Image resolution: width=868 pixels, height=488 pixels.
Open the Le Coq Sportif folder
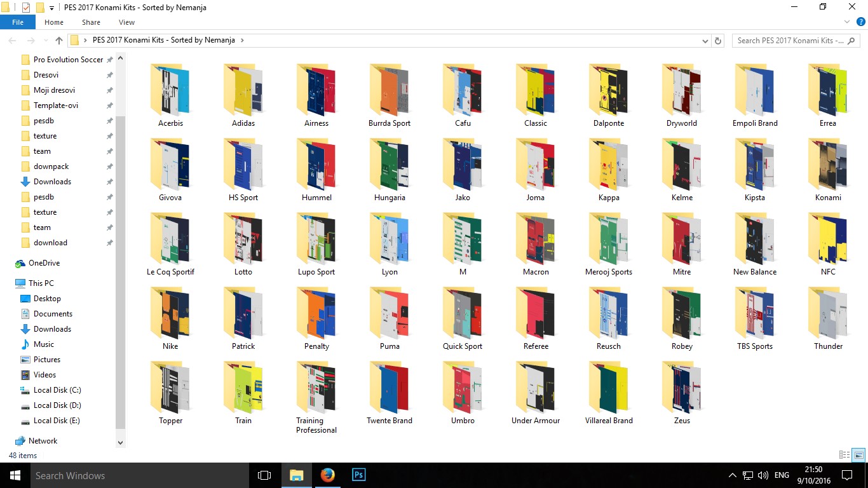coord(170,244)
